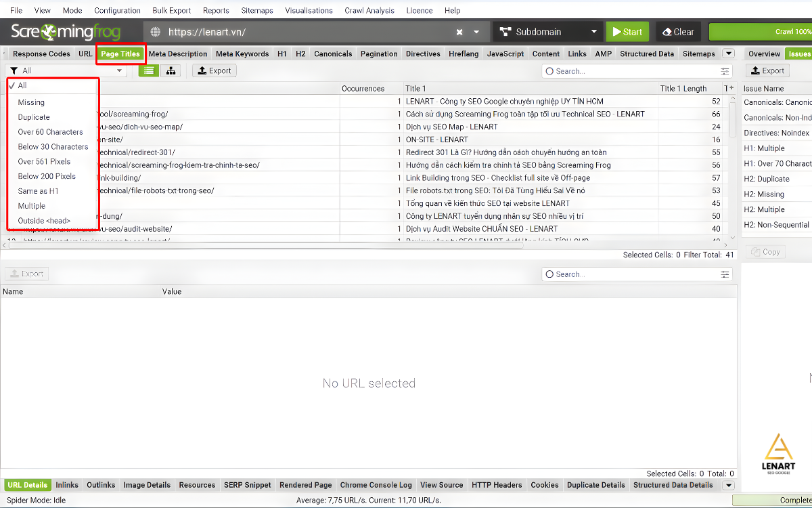Click the upper Search input field
Screen dimensions: 812x508
click(629, 71)
